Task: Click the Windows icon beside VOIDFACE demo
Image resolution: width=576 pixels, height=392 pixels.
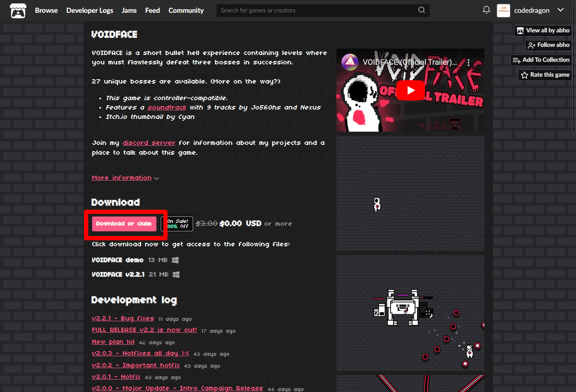Action: [175, 260]
